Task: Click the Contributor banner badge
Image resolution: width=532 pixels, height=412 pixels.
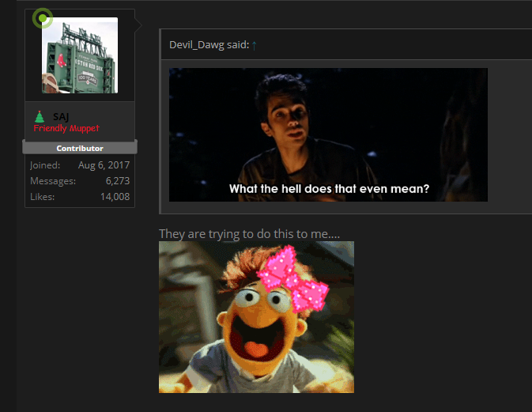Action: coord(80,148)
